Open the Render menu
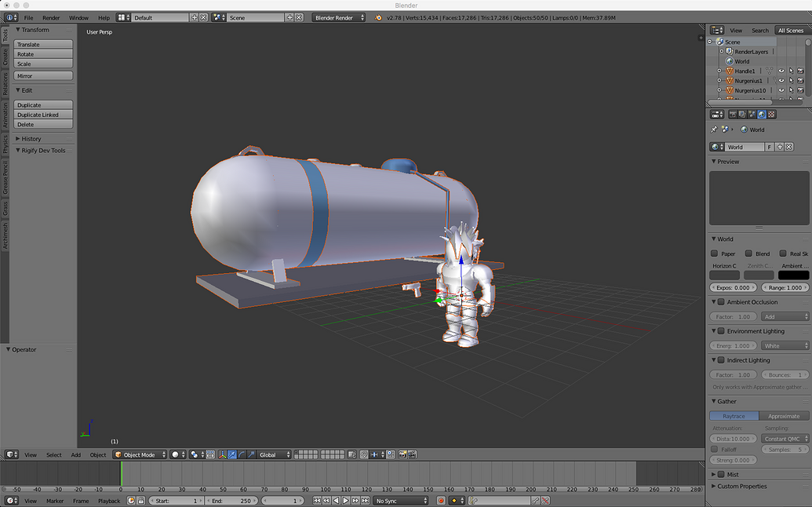Viewport: 812px width, 507px height. [50, 16]
